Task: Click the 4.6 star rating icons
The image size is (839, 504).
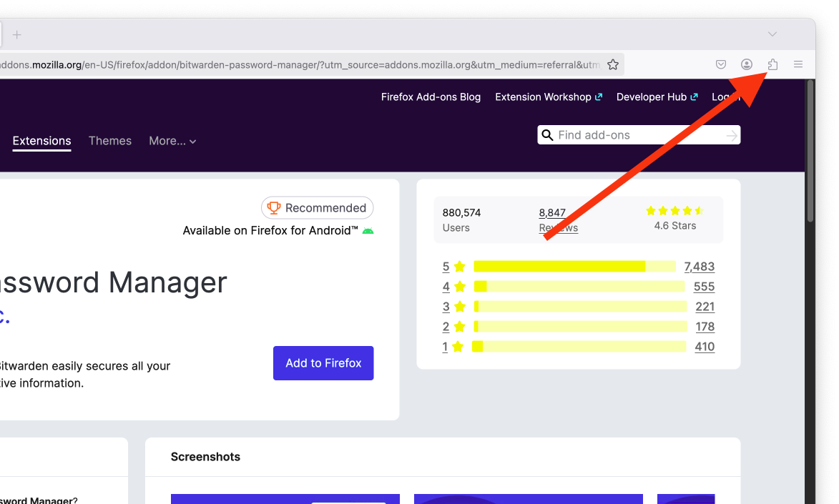Action: pyautogui.click(x=674, y=211)
